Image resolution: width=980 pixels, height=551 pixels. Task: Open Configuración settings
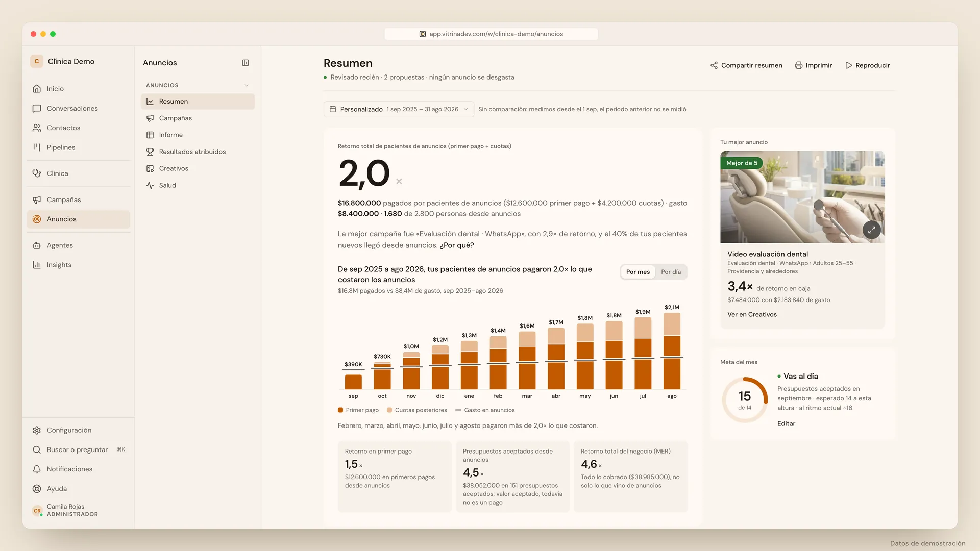click(x=79, y=430)
